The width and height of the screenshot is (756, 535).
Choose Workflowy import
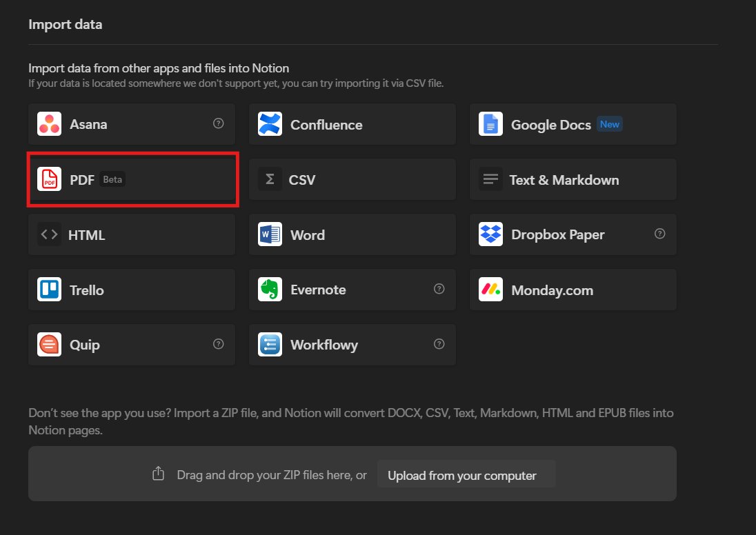tap(352, 345)
